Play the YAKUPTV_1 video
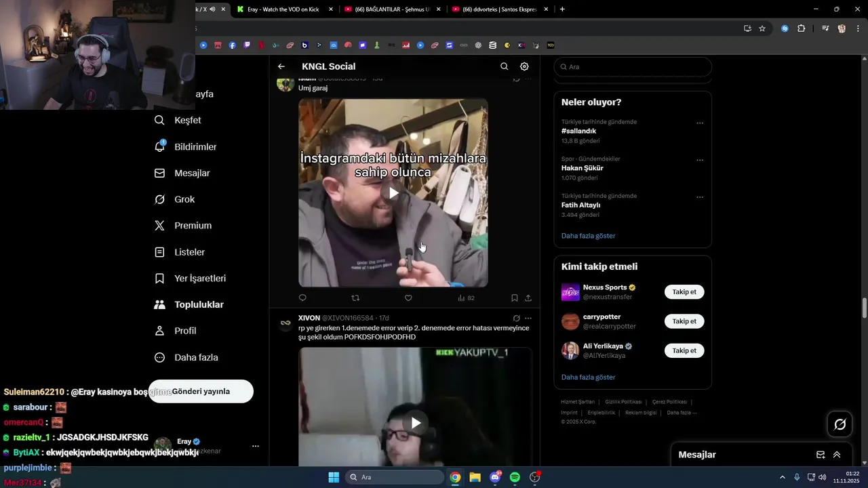This screenshot has width=868, height=488. click(416, 423)
